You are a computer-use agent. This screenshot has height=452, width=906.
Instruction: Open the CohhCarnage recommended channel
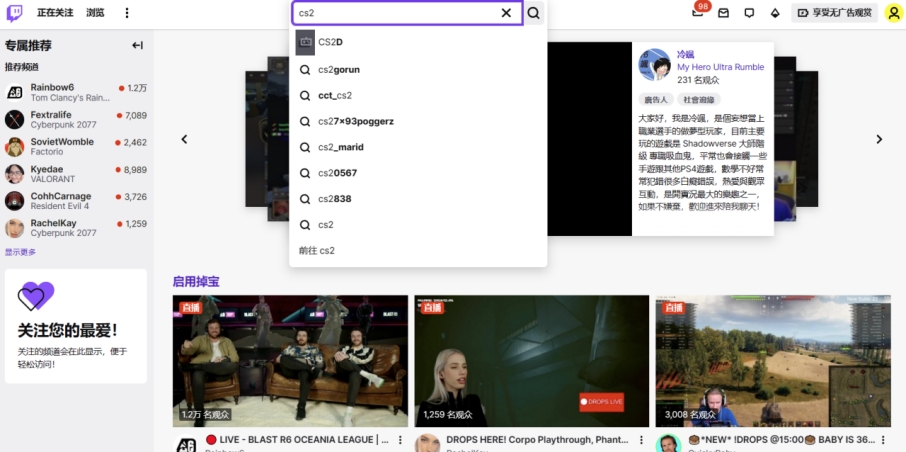76,201
